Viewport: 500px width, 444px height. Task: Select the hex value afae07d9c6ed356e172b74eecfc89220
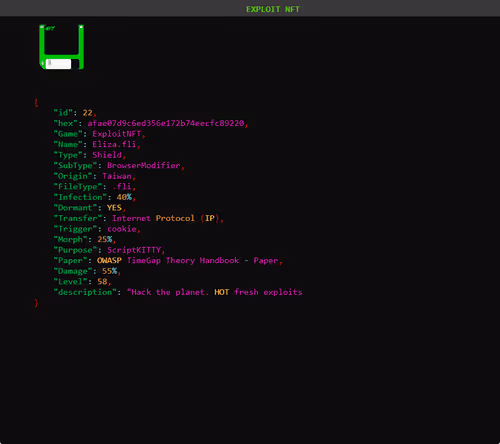pos(166,123)
